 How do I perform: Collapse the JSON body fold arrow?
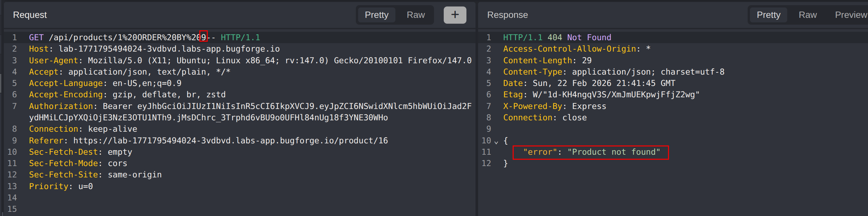tap(496, 142)
